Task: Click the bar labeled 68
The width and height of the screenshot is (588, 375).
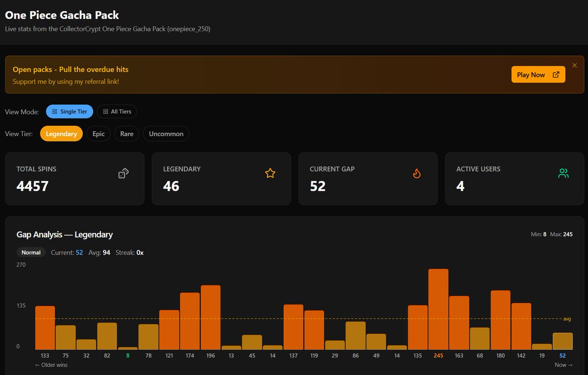Action: tap(480, 338)
